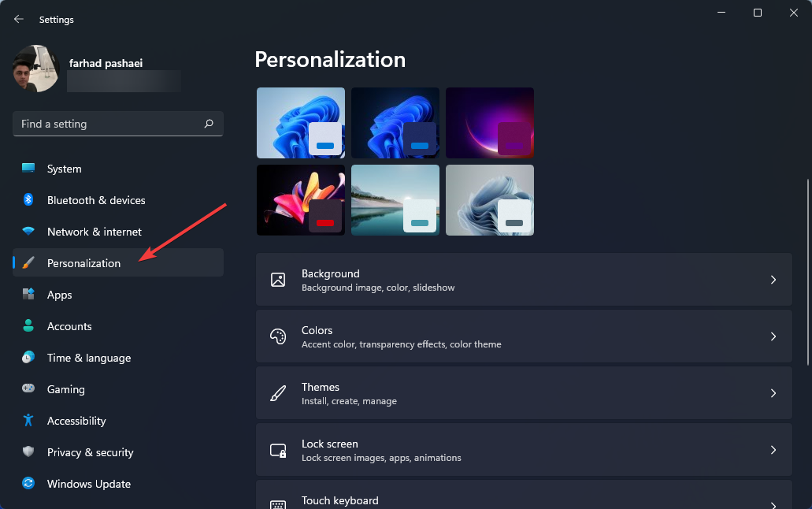Screen dimensions: 812x509
Task: Click the back arrow button
Action: [17, 19]
